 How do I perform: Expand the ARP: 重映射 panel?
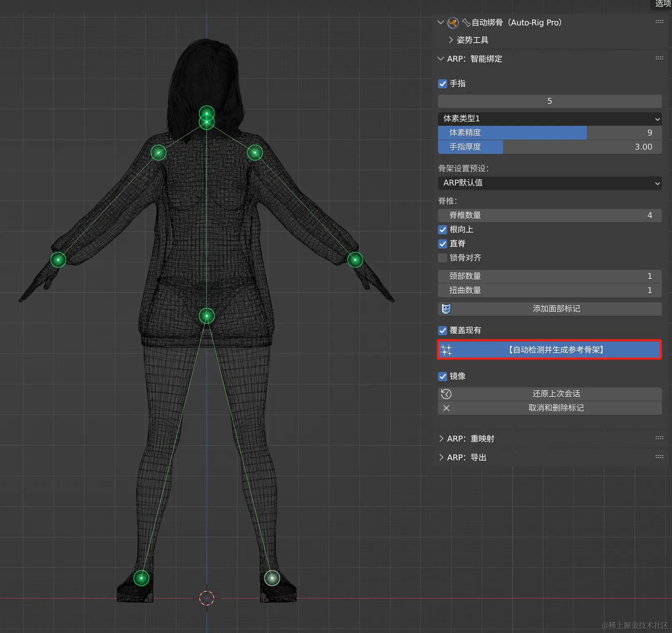tap(471, 439)
